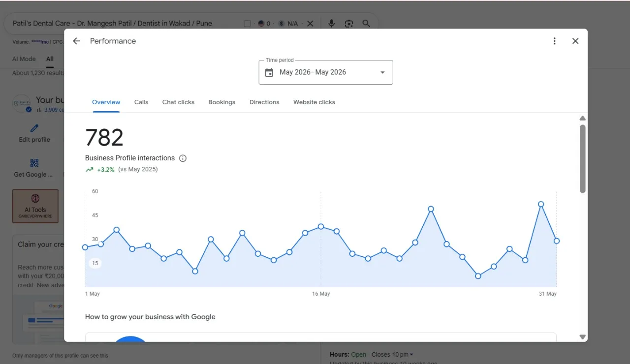This screenshot has width=630, height=364.
Task: Expand the Closes 10 pm hours dropdown
Action: (x=392, y=355)
